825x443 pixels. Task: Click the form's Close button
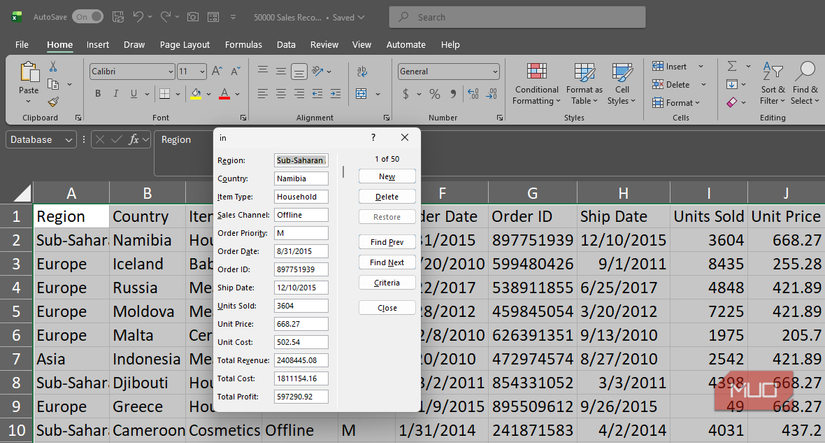pos(387,308)
